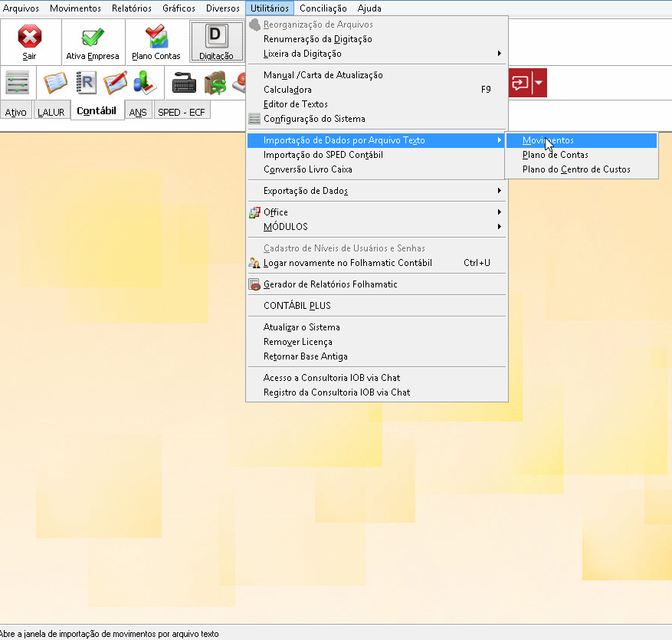This screenshot has height=640, width=672.
Task: Click the black keyboard icon in toolbar
Action: pos(184,82)
